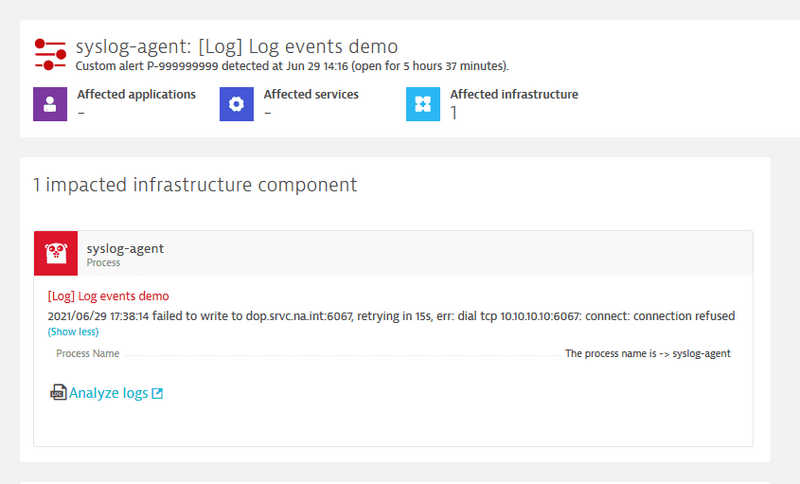Click the problem title syslog-agent: [Log] Log events demo
800x484 pixels.
[x=237, y=46]
